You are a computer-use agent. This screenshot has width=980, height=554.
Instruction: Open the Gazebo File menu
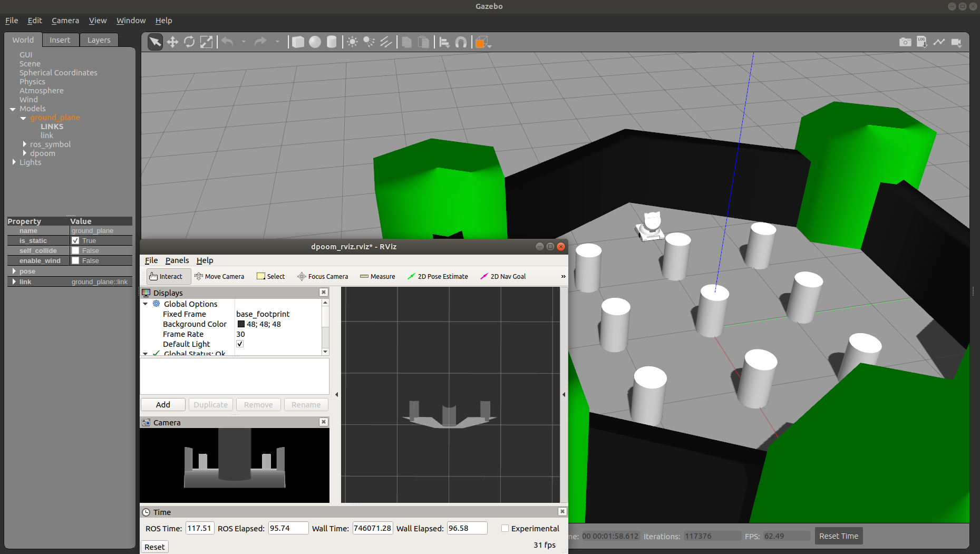click(12, 21)
